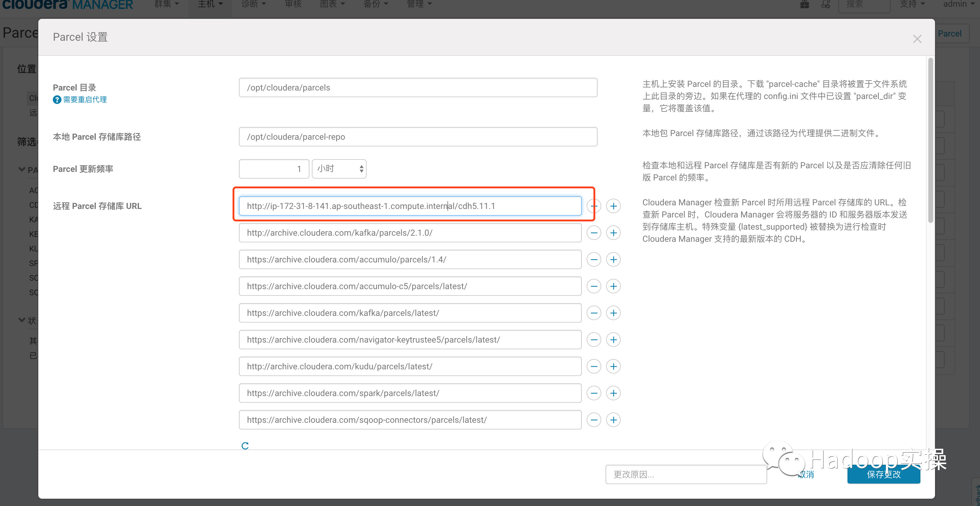Viewport: 980px width, 506px height.
Task: Remove the kafka/parcels/latest URL entry
Action: coord(594,313)
